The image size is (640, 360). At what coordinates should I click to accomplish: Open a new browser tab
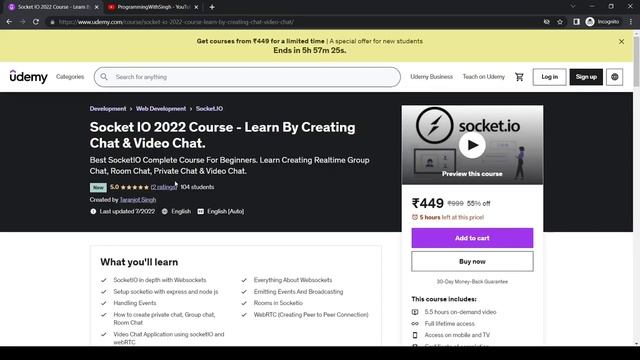(x=212, y=7)
